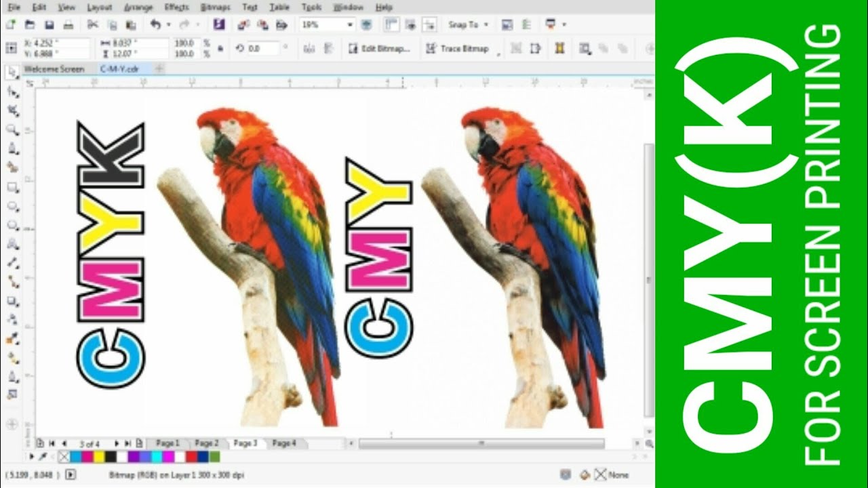Click the Edit Bitmap button
Image resolution: width=868 pixels, height=488 pixels.
tap(378, 49)
